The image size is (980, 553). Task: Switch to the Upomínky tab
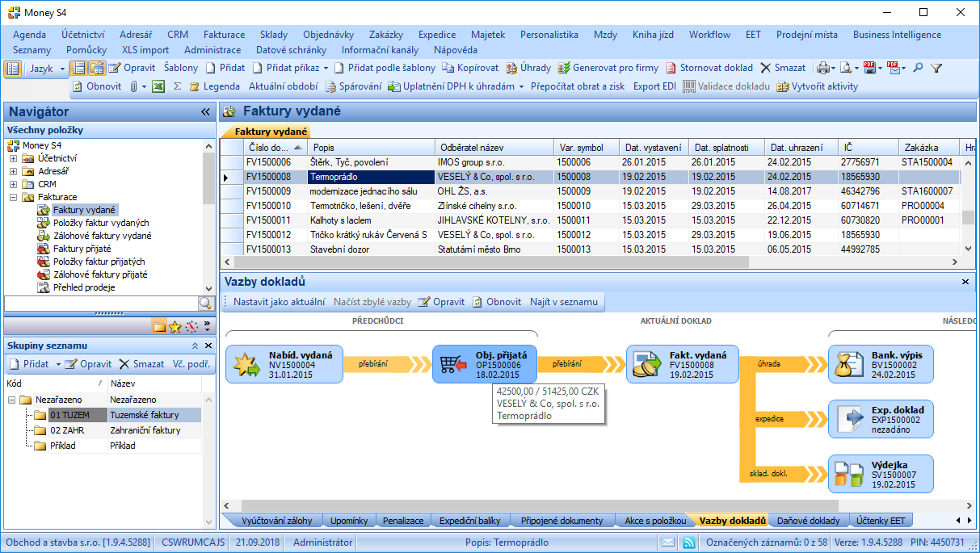click(x=349, y=521)
